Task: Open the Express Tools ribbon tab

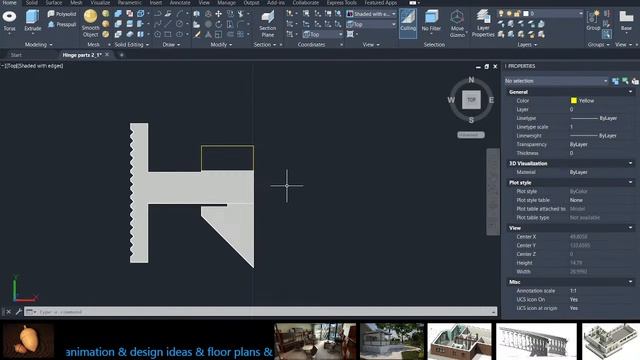Action: tap(342, 2)
